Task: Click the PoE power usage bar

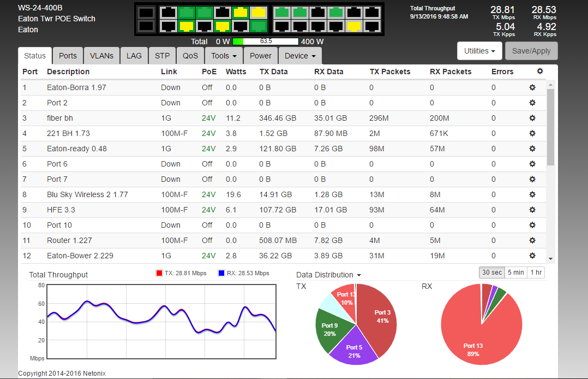Action: (x=265, y=42)
